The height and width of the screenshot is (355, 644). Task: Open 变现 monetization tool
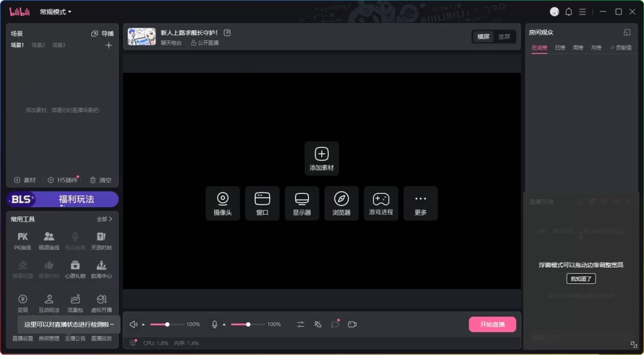pos(23,303)
